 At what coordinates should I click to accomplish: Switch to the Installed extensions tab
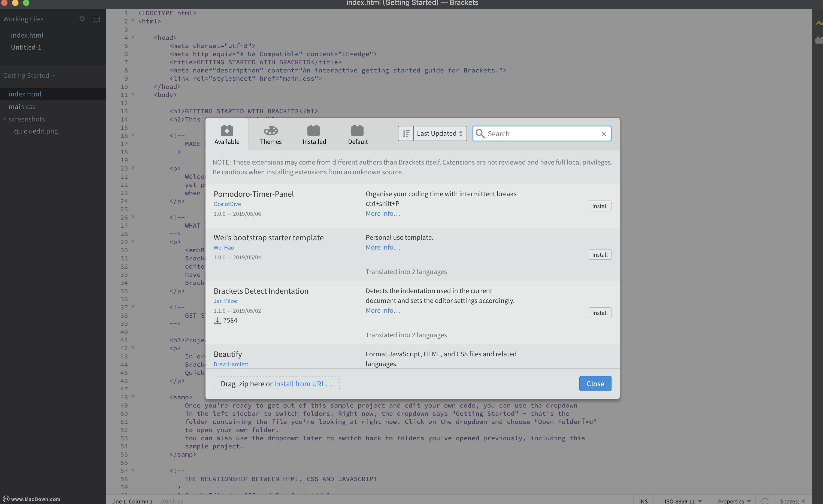pyautogui.click(x=314, y=134)
